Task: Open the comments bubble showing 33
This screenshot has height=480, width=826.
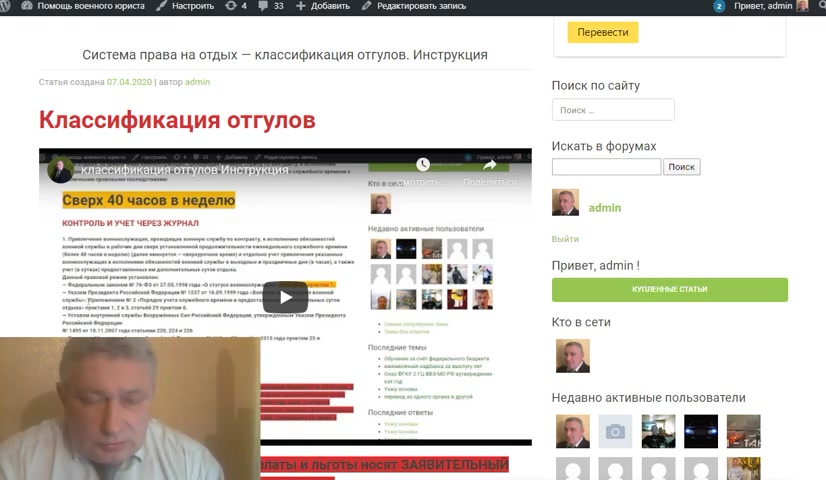Action: pyautogui.click(x=271, y=6)
